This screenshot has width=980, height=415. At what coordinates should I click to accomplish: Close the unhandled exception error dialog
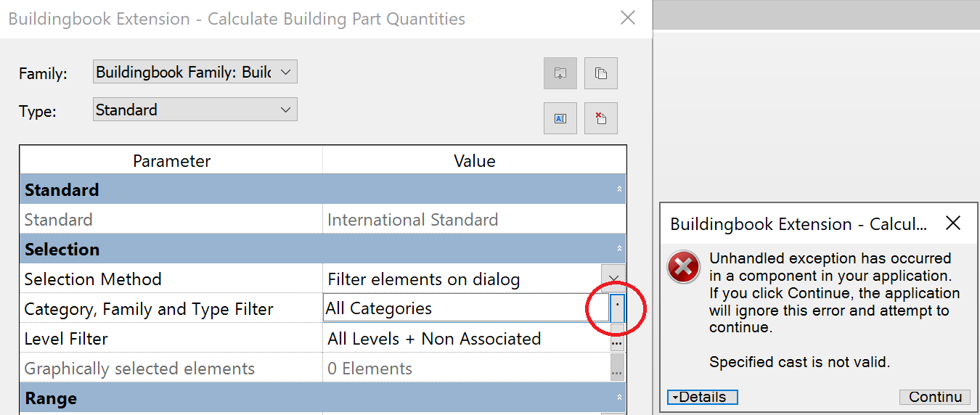point(953,223)
